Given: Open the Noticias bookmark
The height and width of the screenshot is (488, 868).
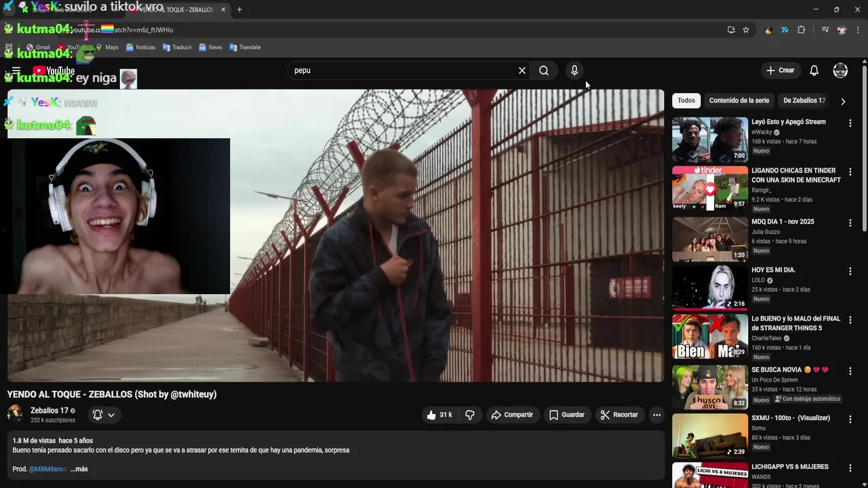Looking at the screenshot, I should pyautogui.click(x=140, y=47).
